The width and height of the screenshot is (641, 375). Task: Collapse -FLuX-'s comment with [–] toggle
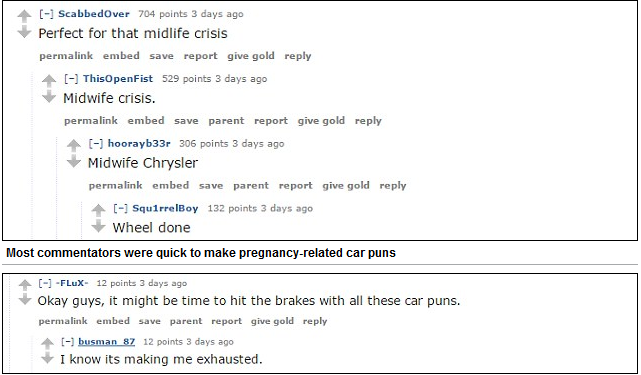(x=45, y=283)
